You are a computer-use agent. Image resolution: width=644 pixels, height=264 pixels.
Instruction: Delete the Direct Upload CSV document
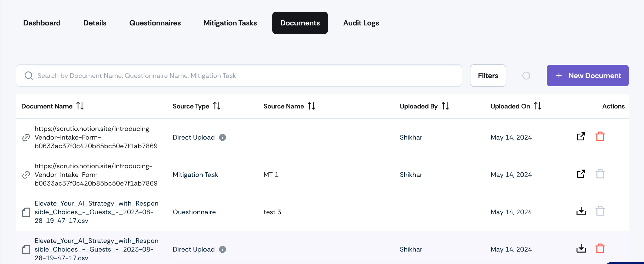pos(600,249)
